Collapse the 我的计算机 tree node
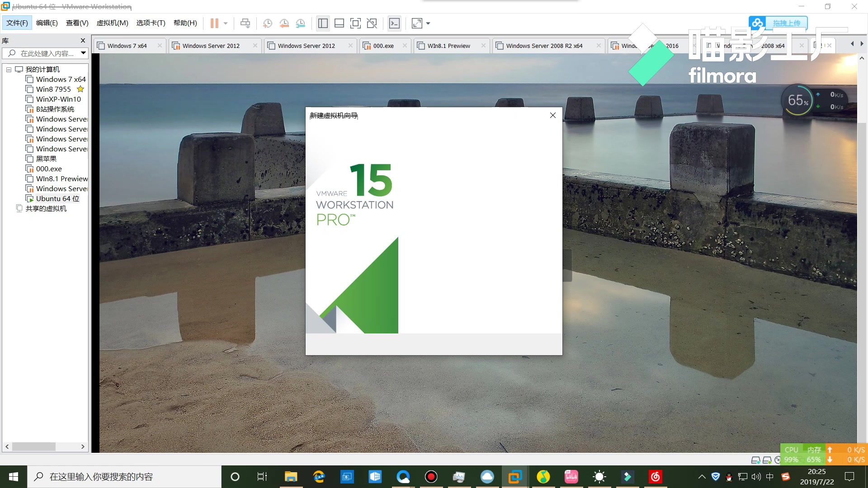 8,69
